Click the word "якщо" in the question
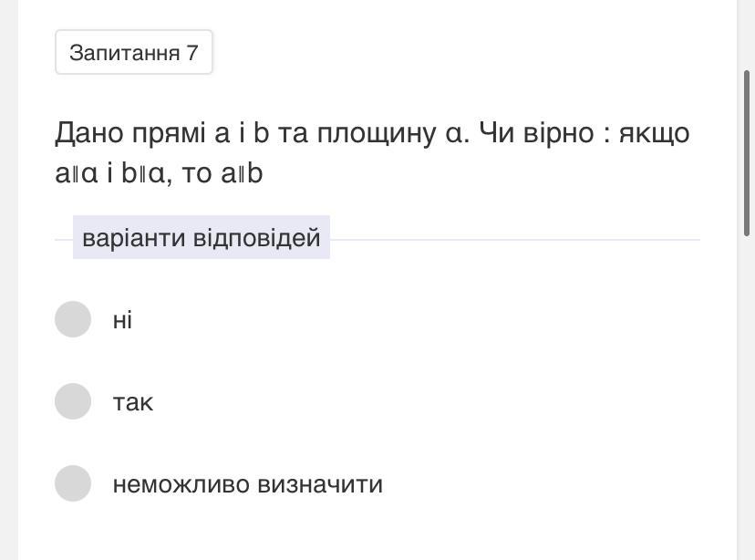The height and width of the screenshot is (560, 755). click(654, 133)
